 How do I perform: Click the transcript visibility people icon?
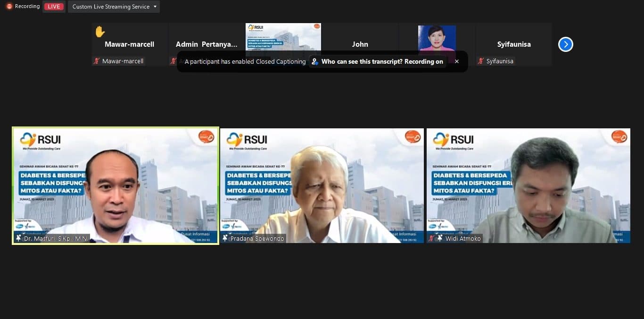(x=315, y=61)
